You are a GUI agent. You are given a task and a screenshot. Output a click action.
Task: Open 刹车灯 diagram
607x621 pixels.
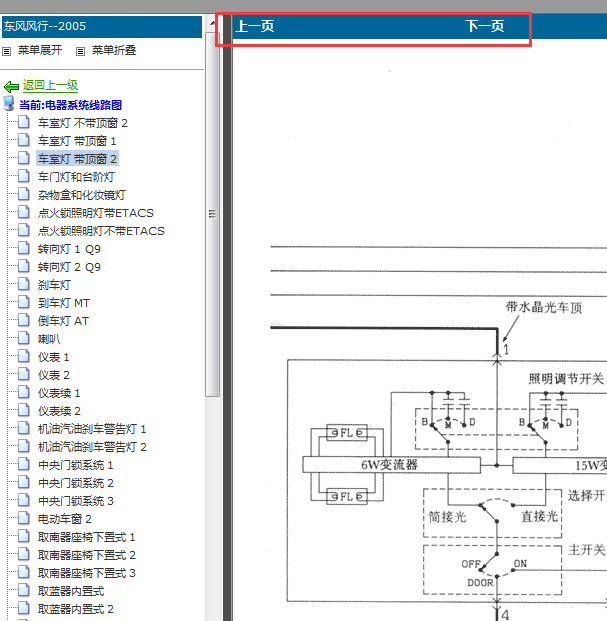click(54, 285)
